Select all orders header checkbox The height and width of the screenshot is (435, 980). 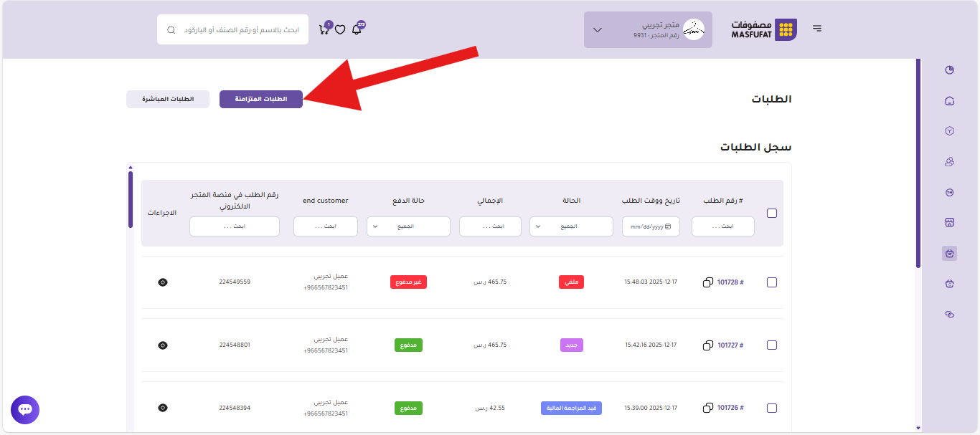772,213
